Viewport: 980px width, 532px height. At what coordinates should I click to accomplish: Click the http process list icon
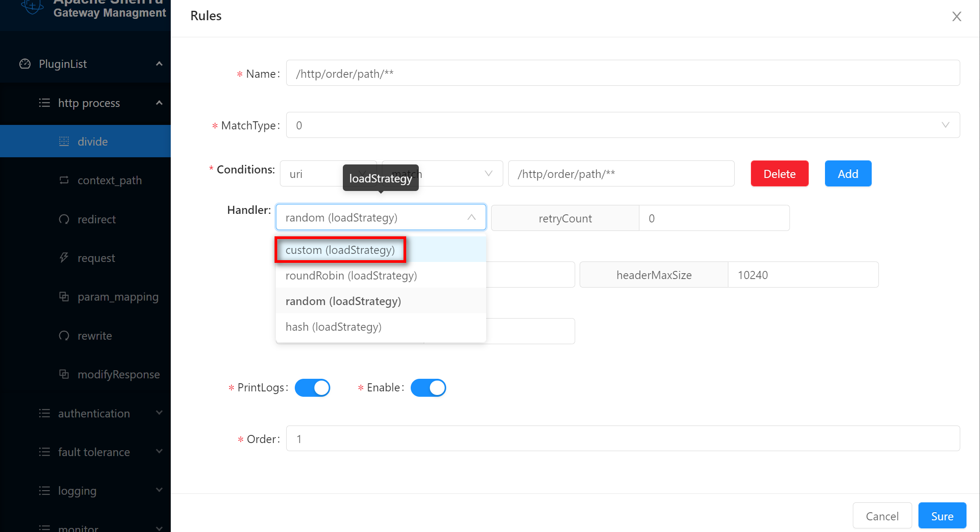(44, 103)
